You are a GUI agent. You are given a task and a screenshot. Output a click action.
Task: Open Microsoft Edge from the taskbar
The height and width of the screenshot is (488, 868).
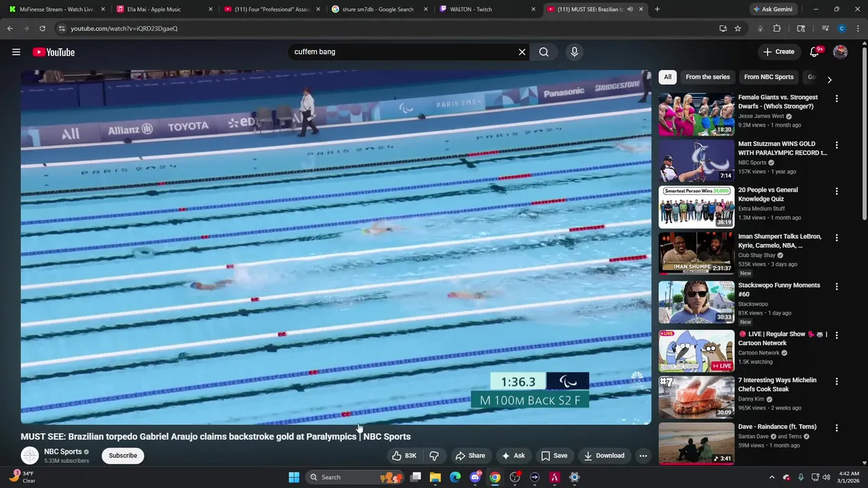[x=455, y=477]
